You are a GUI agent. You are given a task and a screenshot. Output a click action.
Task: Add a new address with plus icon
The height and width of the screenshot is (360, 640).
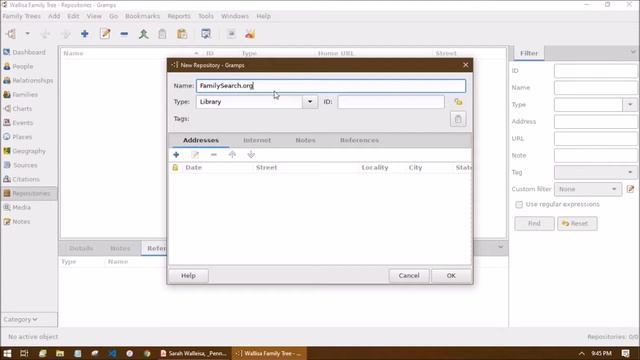tap(176, 155)
